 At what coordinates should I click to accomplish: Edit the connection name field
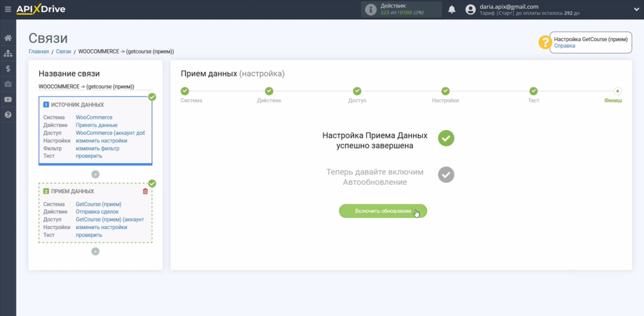pos(95,86)
